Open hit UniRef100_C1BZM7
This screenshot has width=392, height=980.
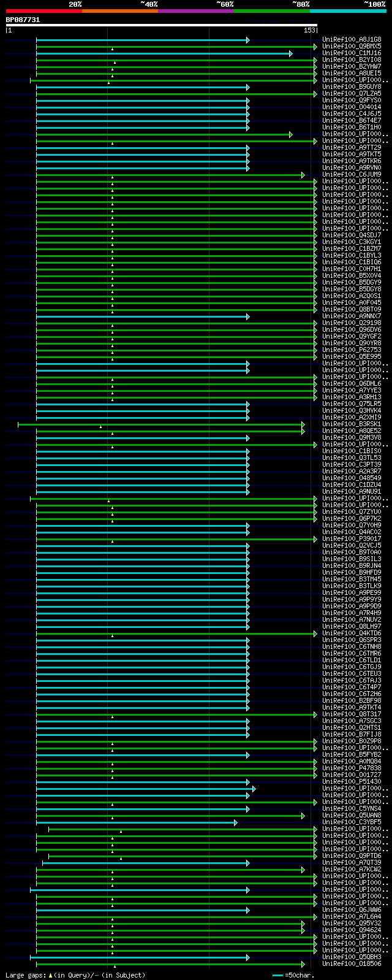tap(352, 249)
